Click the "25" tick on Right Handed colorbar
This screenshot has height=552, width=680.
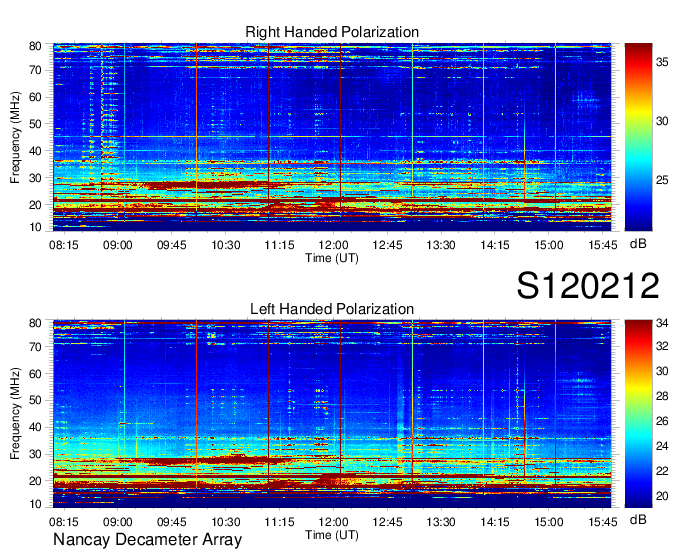pyautogui.click(x=662, y=180)
